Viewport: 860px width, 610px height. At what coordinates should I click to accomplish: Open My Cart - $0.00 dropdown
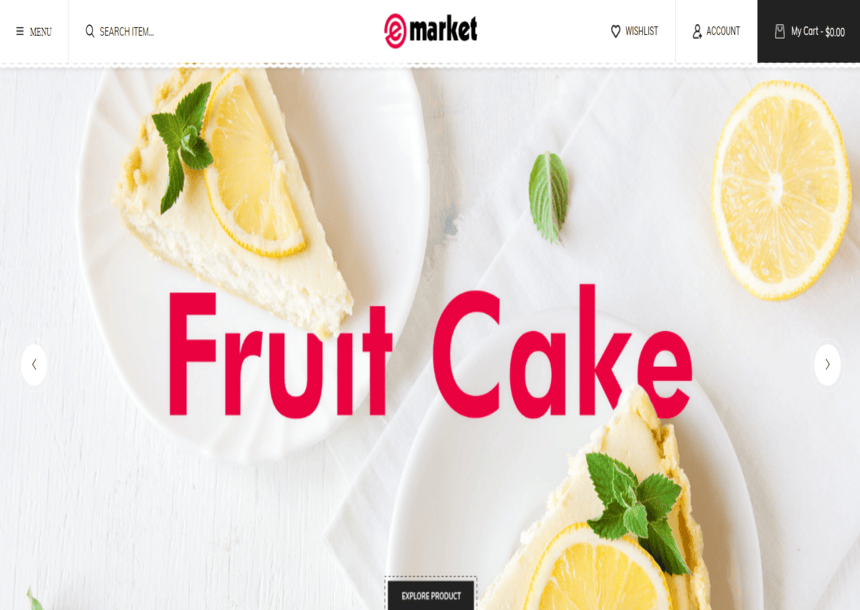pyautogui.click(x=808, y=31)
